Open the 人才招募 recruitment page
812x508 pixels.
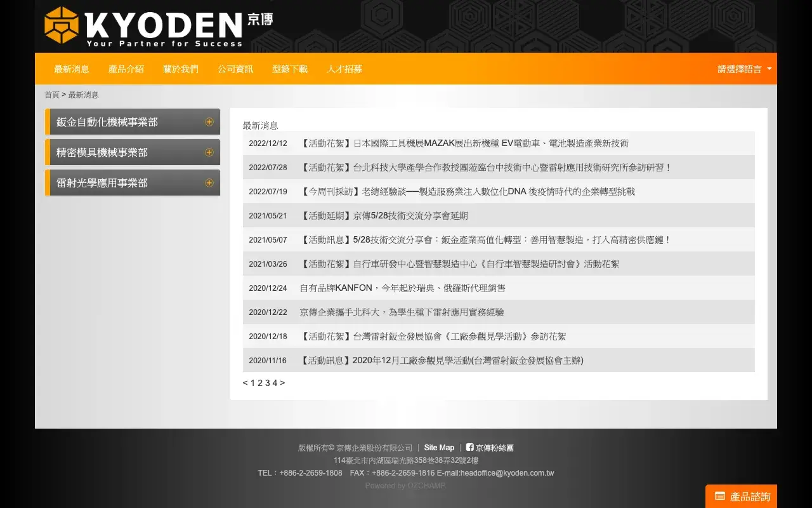tap(344, 69)
